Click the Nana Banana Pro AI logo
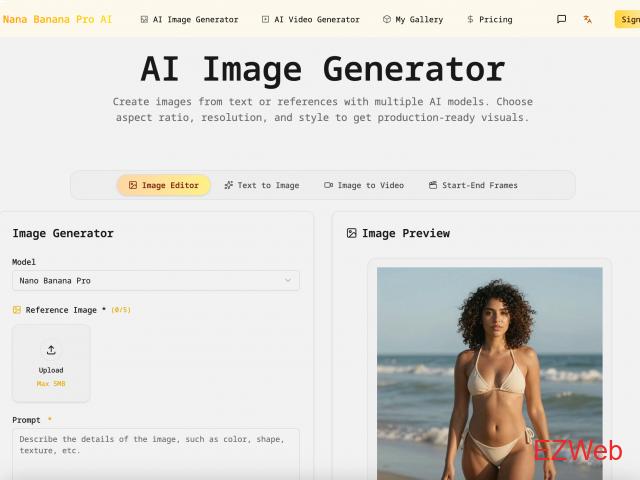Viewport: 640px width, 480px height. pyautogui.click(x=58, y=19)
